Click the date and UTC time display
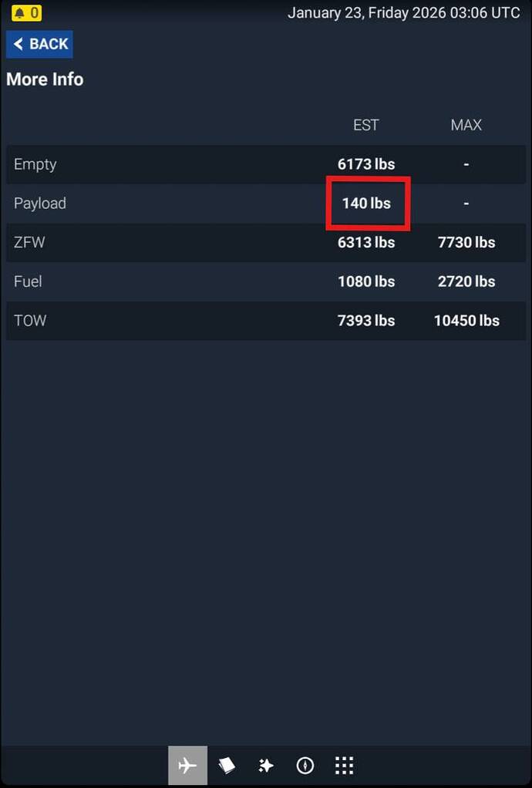532x788 pixels. click(x=403, y=12)
